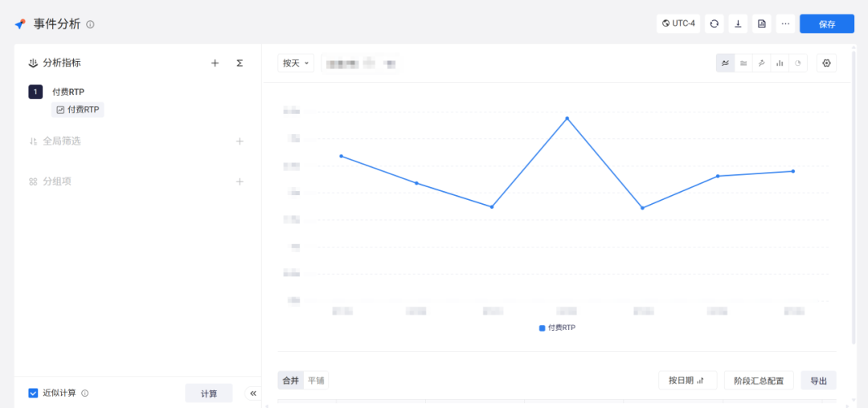
Task: Switch to the cumulative trend chart icon
Action: (x=762, y=63)
